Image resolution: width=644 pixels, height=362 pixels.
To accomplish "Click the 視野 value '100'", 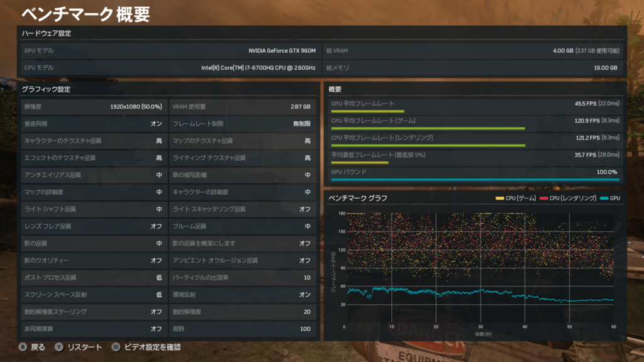I will (305, 329).
